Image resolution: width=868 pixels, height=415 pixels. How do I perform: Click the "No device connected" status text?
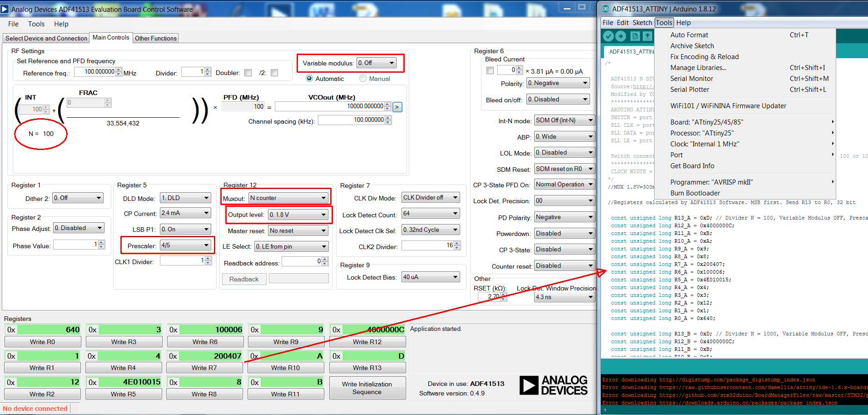click(35, 409)
